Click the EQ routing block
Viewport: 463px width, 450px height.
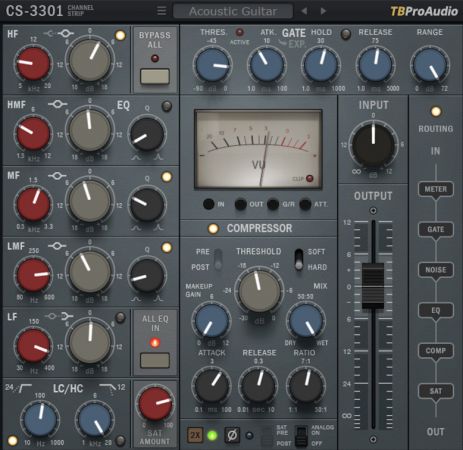436,311
